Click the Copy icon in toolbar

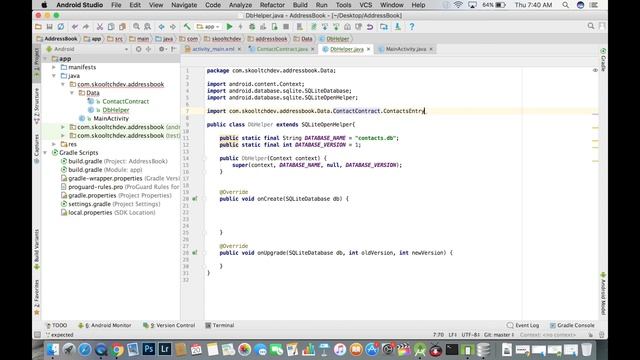coord(111,27)
